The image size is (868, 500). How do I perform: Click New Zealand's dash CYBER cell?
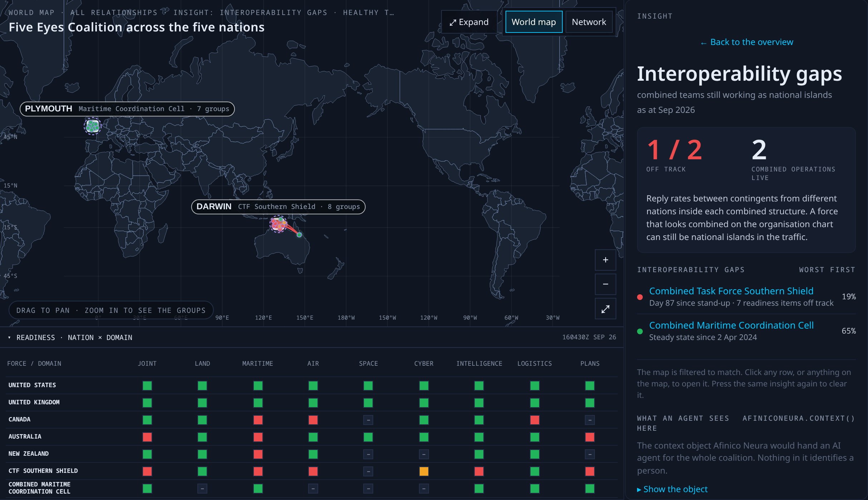click(424, 454)
